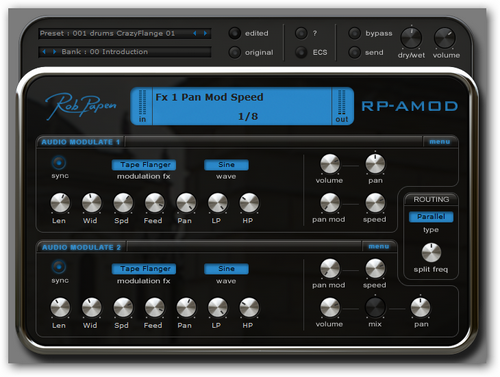This screenshot has width=500, height=377.
Task: Enable the bypass button
Action: click(354, 33)
